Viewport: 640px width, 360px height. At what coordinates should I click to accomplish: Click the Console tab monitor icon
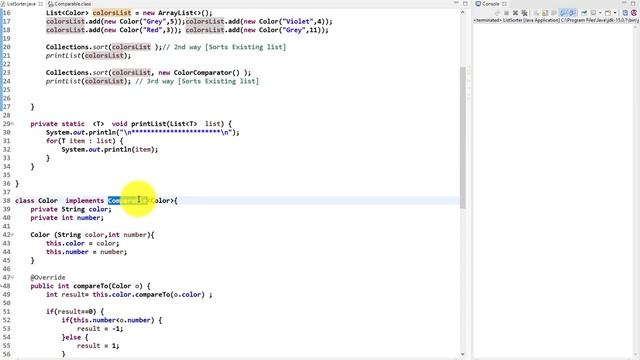(x=478, y=4)
